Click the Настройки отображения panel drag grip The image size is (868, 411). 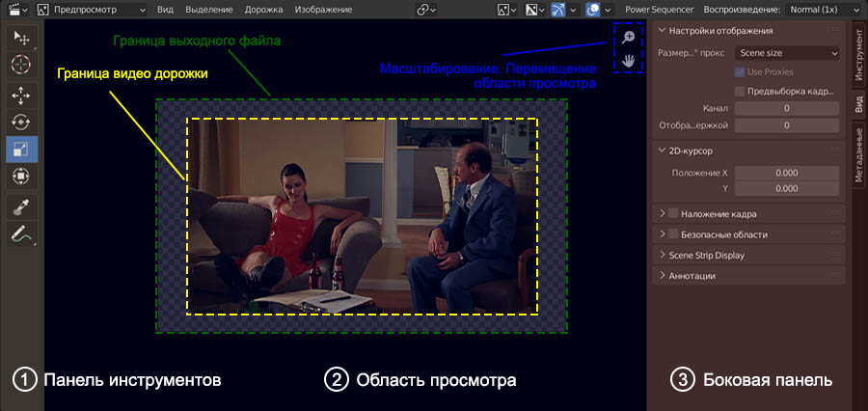(x=836, y=31)
